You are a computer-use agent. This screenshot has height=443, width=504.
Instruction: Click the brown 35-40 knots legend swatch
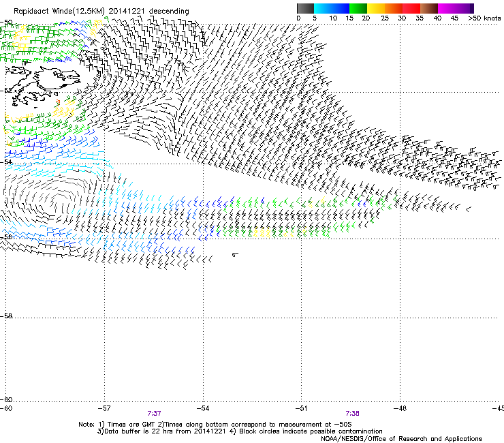click(x=429, y=8)
